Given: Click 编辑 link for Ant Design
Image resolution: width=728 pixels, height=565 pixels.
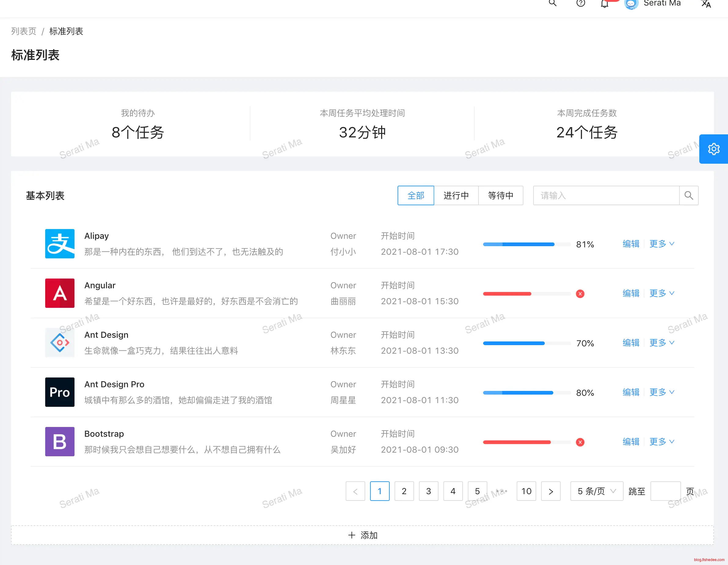Looking at the screenshot, I should [x=631, y=343].
